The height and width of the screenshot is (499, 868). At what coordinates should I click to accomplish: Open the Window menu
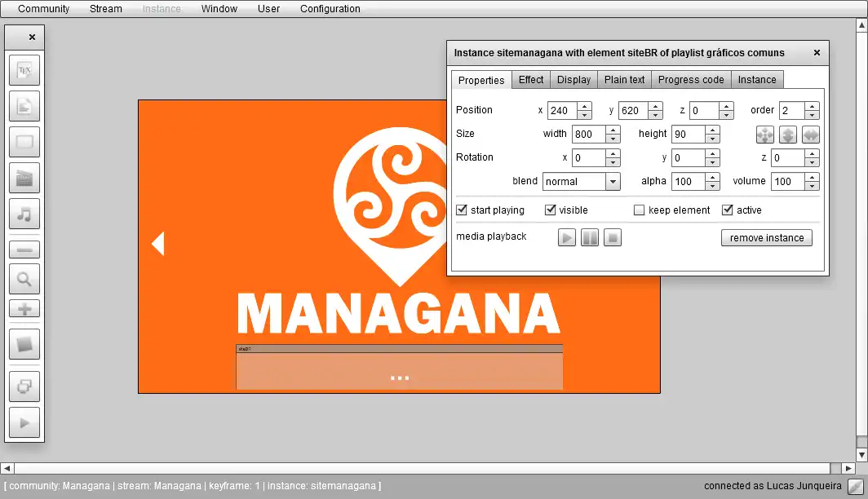tap(219, 9)
